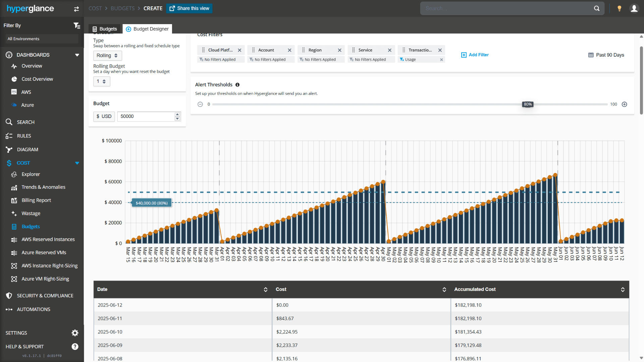644x362 pixels.
Task: Click the hyperglance logo
Action: tap(30, 9)
